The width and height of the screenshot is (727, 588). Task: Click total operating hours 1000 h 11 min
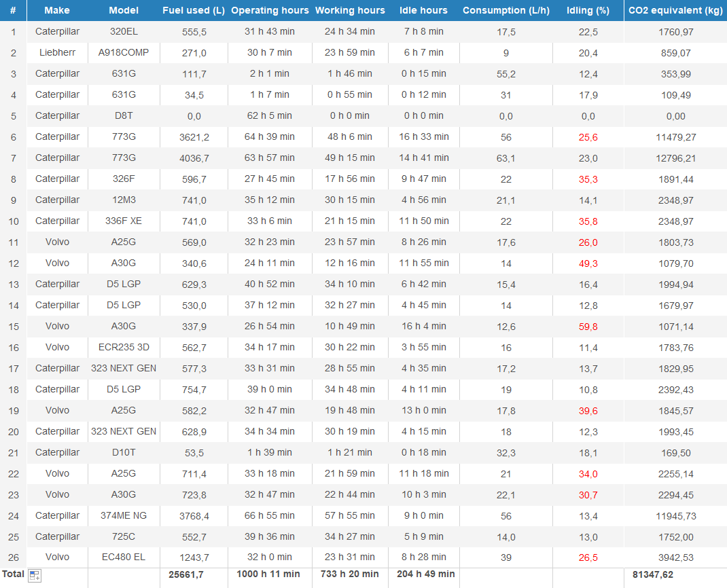click(x=268, y=574)
